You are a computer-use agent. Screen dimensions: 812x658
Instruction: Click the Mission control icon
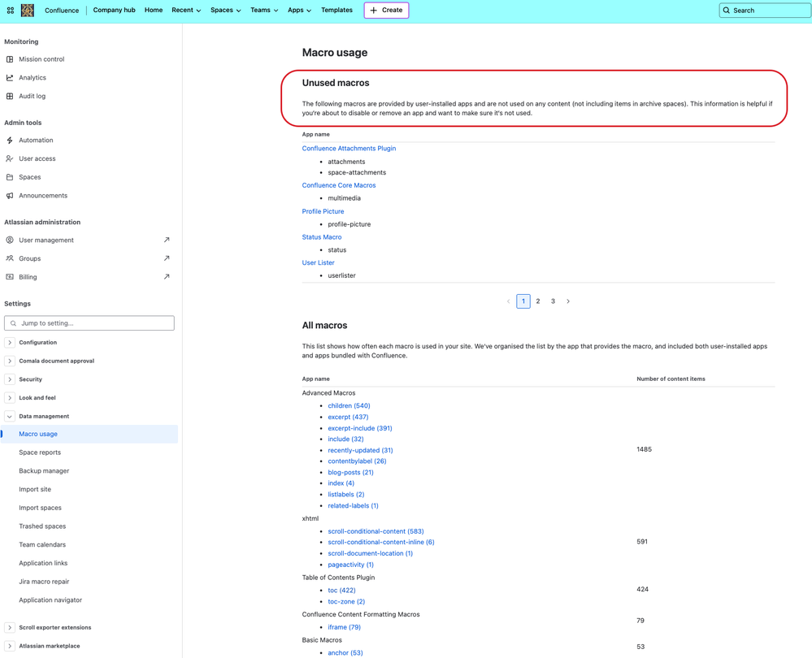point(10,59)
